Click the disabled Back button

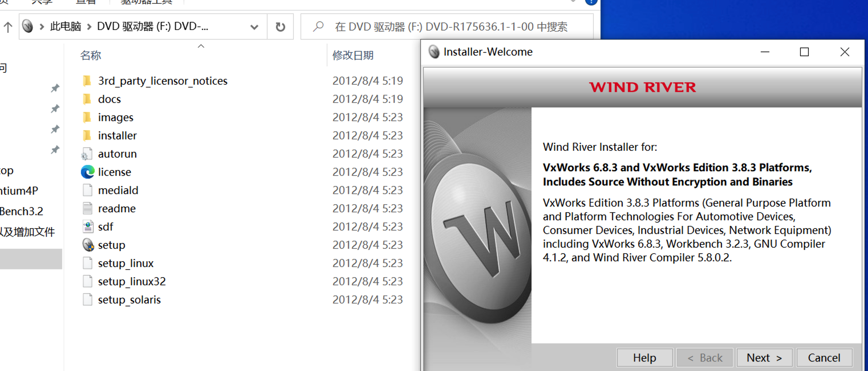[x=704, y=358]
